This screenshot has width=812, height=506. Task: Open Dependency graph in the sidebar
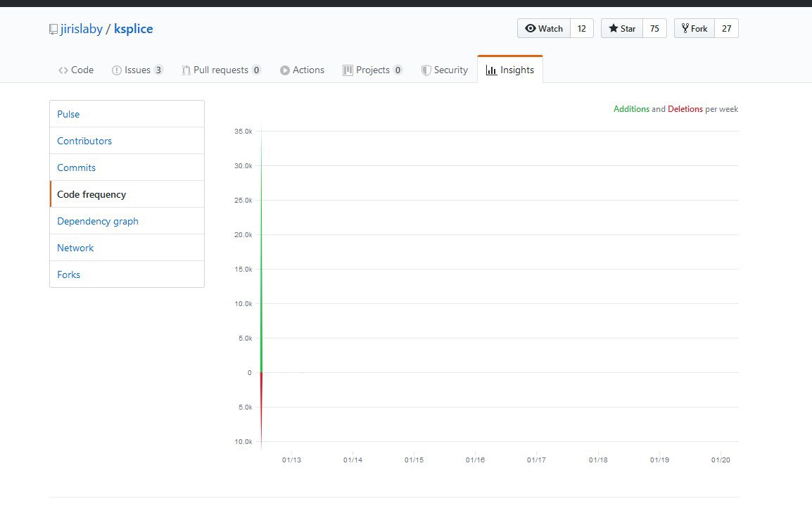127,221
